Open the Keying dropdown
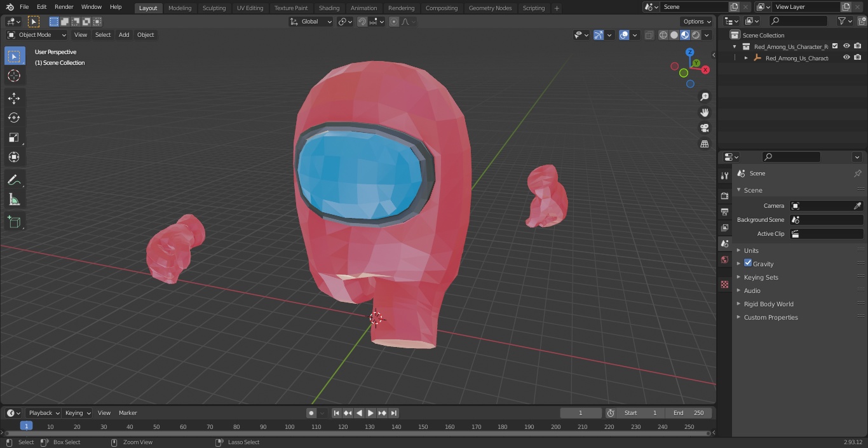The image size is (868, 448). pyautogui.click(x=78, y=413)
